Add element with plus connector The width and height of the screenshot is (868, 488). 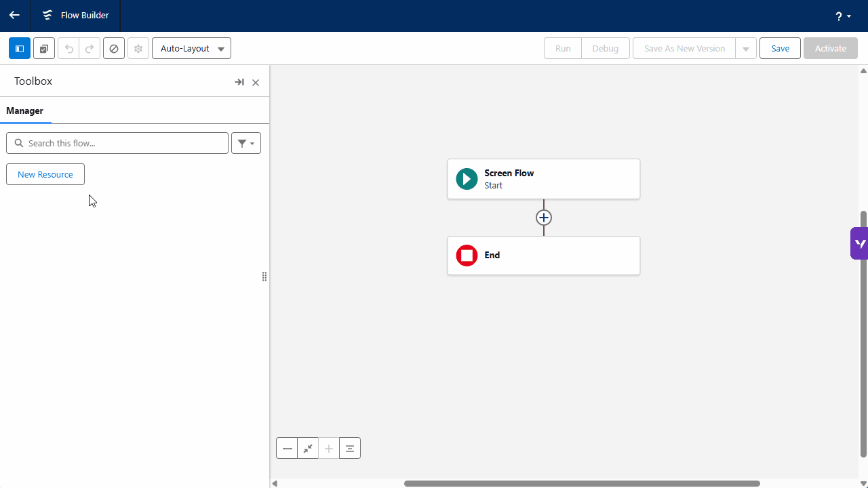pos(544,218)
